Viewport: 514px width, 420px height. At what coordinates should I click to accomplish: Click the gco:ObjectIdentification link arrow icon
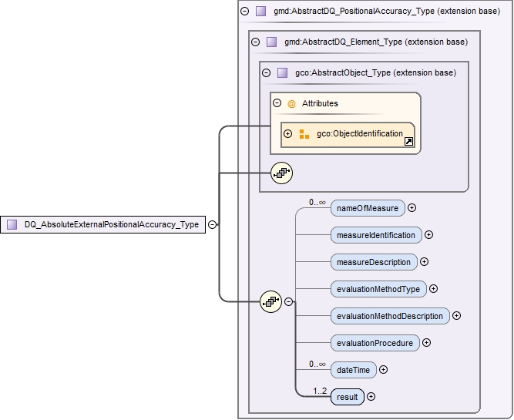pos(408,142)
